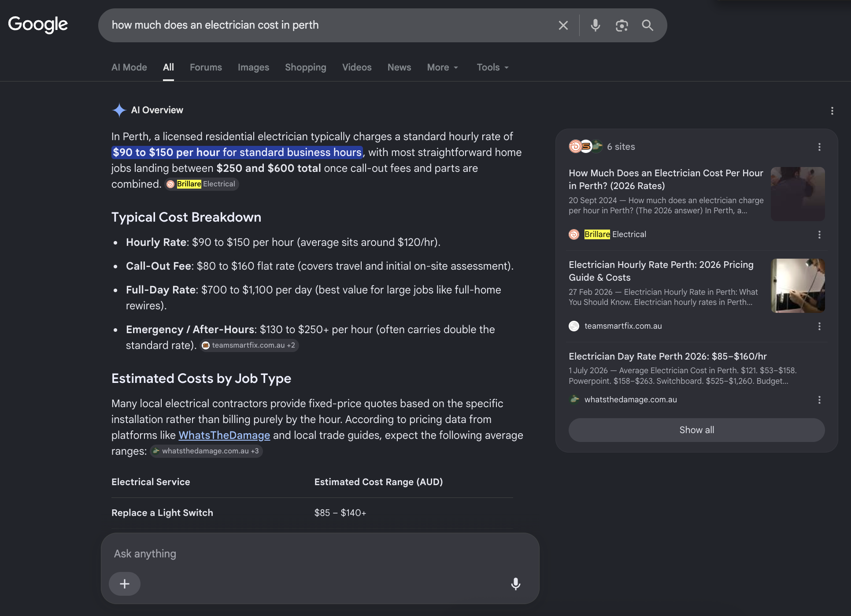851x616 pixels.
Task: Click the magnifying glass search icon
Action: 647,25
